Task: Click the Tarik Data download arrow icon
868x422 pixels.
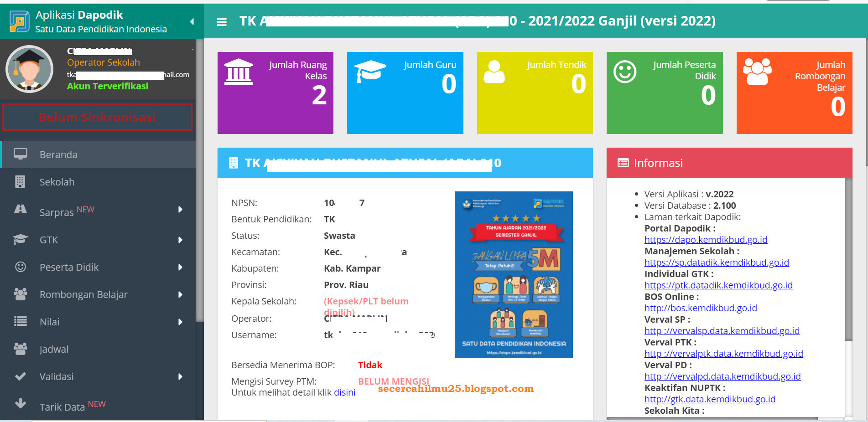Action: click(x=21, y=403)
